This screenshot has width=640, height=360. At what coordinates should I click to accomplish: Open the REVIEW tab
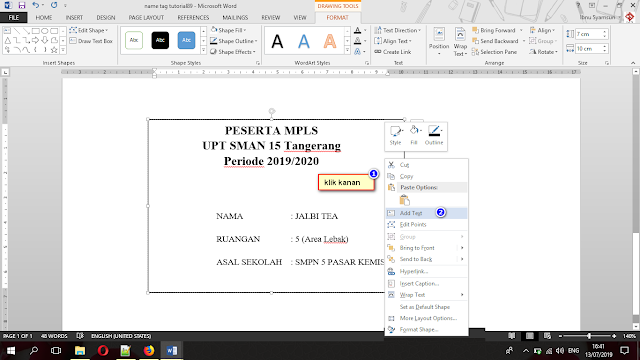pos(271,18)
